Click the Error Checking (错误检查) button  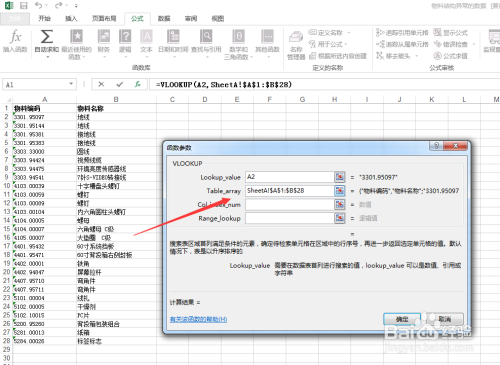click(x=451, y=44)
